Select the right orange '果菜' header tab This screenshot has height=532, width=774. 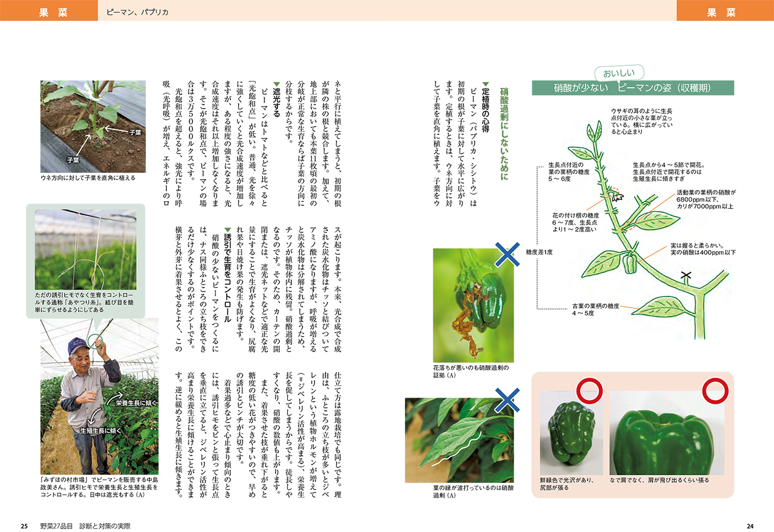point(725,11)
